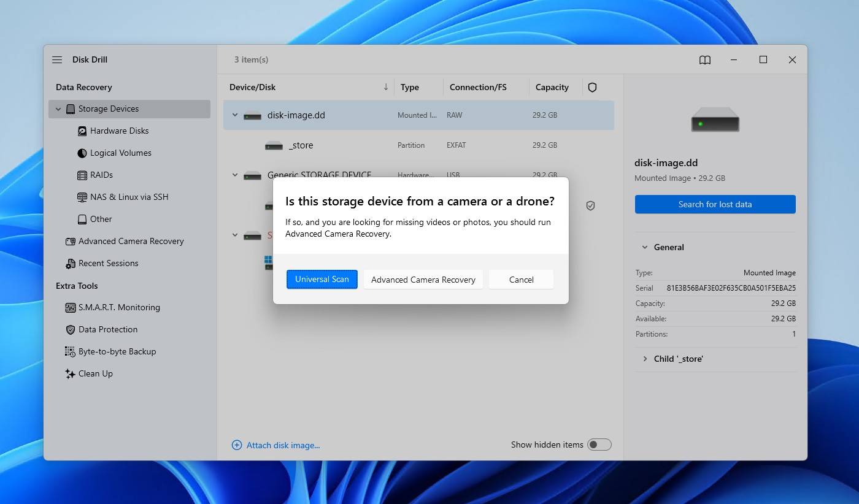The height and width of the screenshot is (504, 859).
Task: Open Data Protection tool
Action: (x=108, y=330)
